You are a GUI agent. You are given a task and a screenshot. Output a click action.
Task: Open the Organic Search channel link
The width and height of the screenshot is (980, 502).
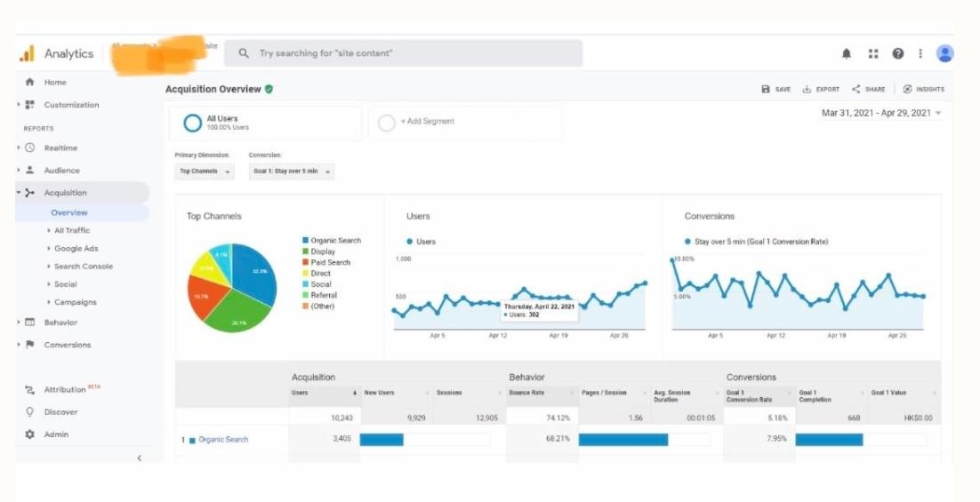click(223, 440)
